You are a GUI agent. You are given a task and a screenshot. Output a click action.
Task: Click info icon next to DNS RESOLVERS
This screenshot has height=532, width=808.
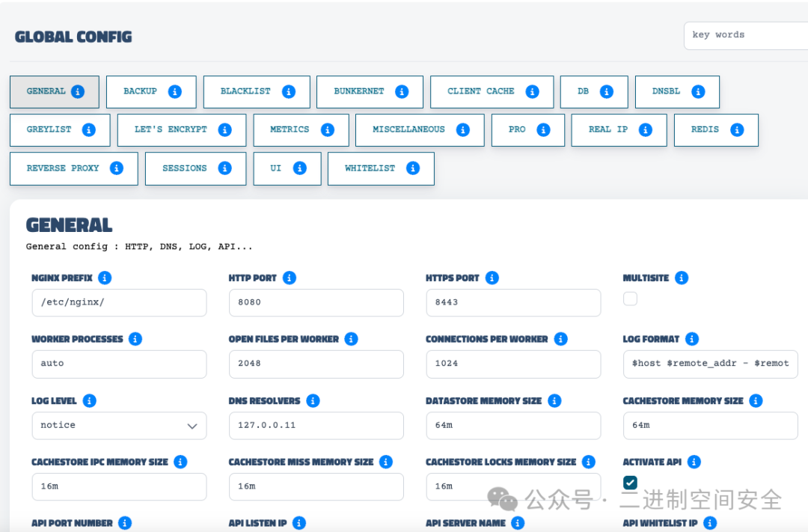click(313, 400)
